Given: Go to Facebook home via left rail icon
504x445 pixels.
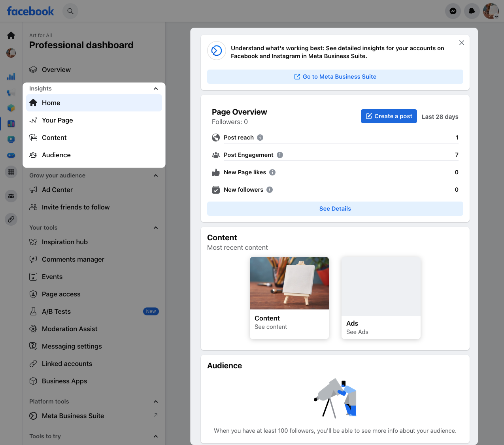Looking at the screenshot, I should point(11,36).
